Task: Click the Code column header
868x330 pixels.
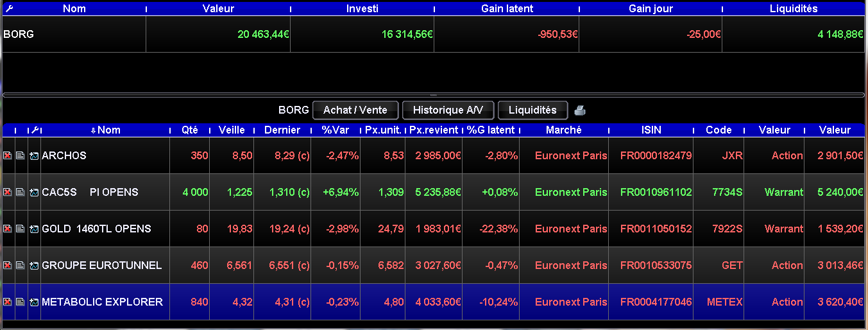Action: (719, 130)
